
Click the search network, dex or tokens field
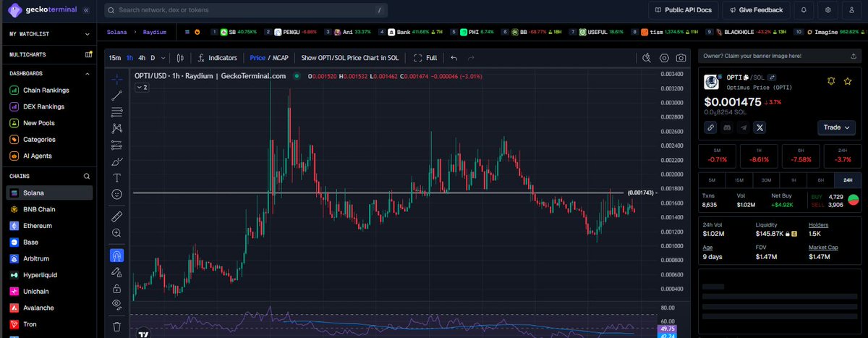click(x=245, y=11)
